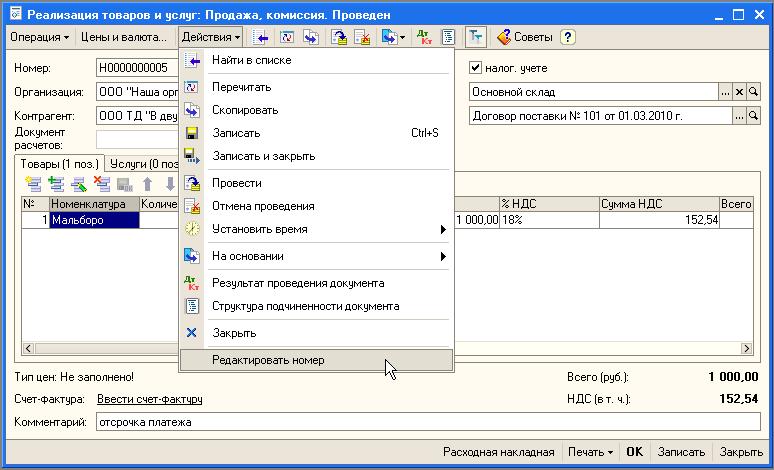Click the toolbar Дт/Кт posting result icon

click(x=424, y=38)
